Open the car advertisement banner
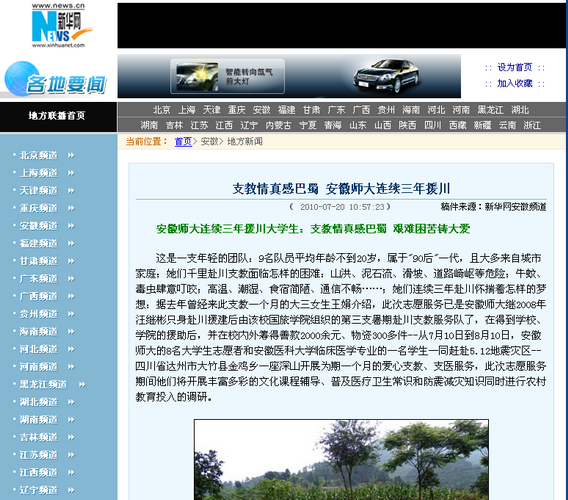This screenshot has width=568, height=500. pos(289,76)
